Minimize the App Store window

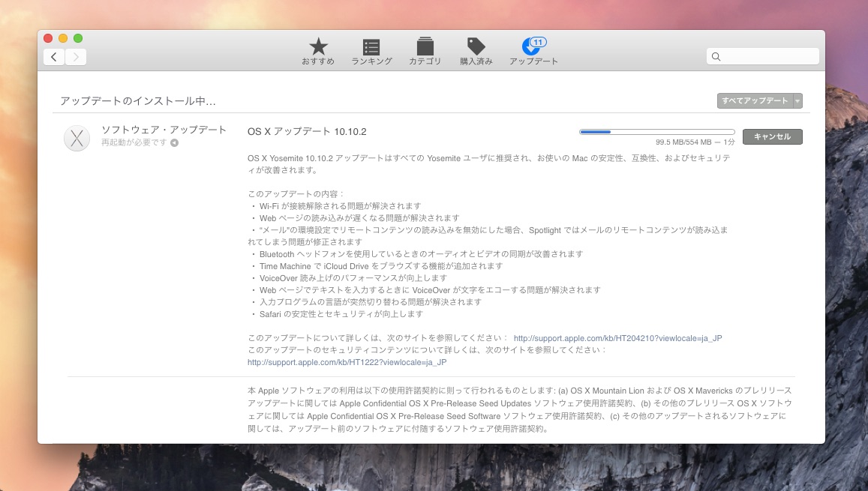(x=63, y=38)
